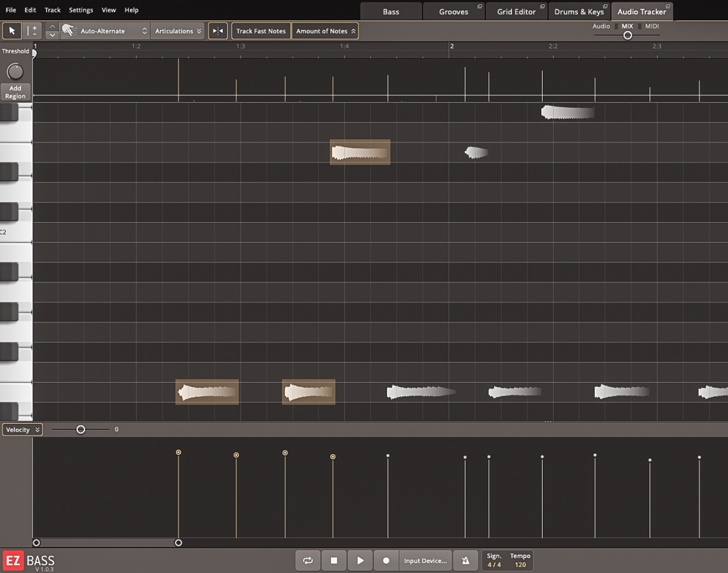This screenshot has height=573, width=728.
Task: Select the first highlighted low note
Action: [207, 393]
